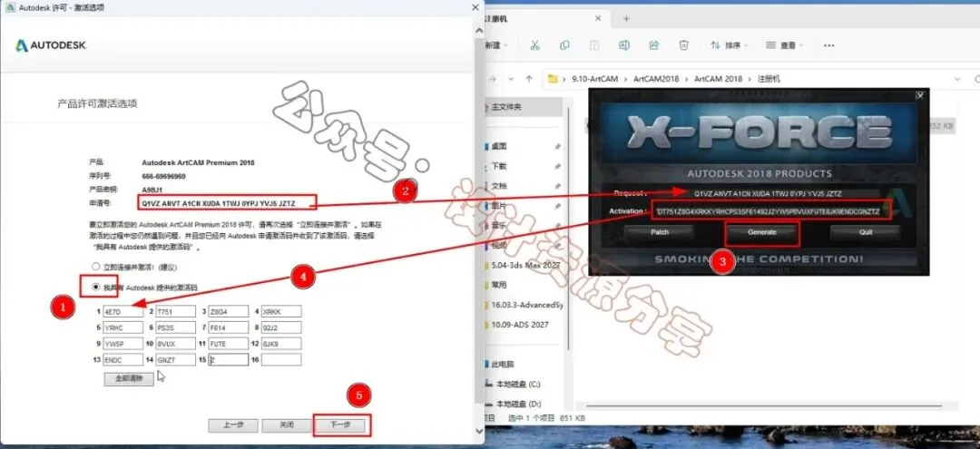Screen dimensions: 980x449
Task: Click the 上一步 back button
Action: (233, 425)
